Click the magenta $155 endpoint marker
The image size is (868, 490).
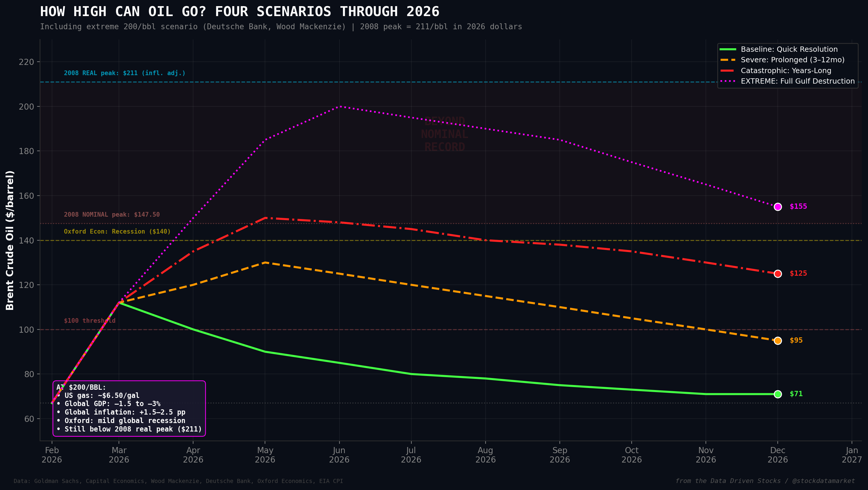(x=777, y=207)
